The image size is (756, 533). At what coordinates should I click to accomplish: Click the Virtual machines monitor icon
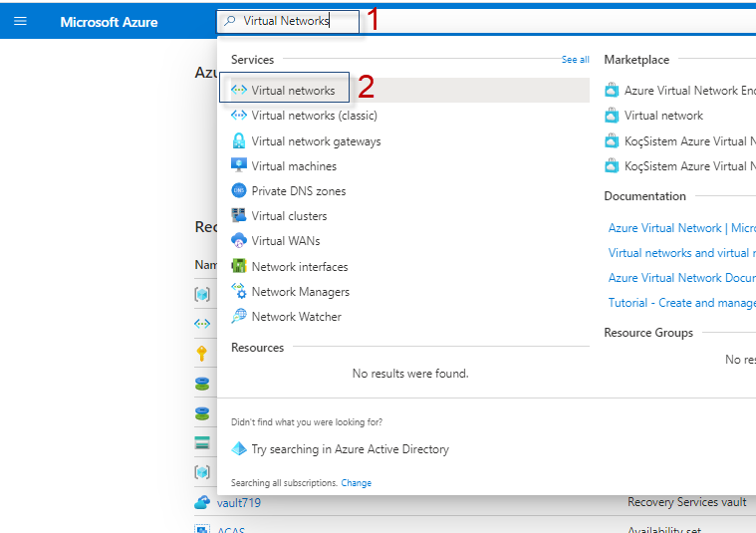tap(239, 165)
